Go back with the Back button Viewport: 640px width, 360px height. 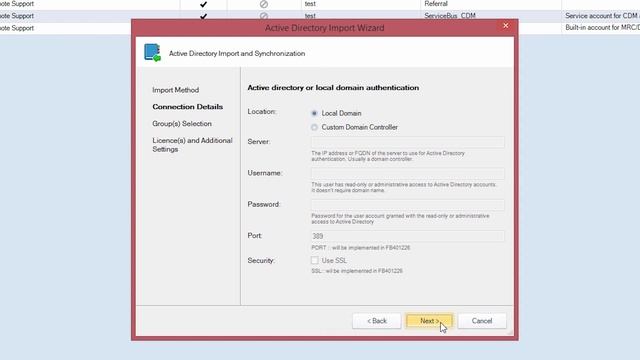(x=376, y=321)
